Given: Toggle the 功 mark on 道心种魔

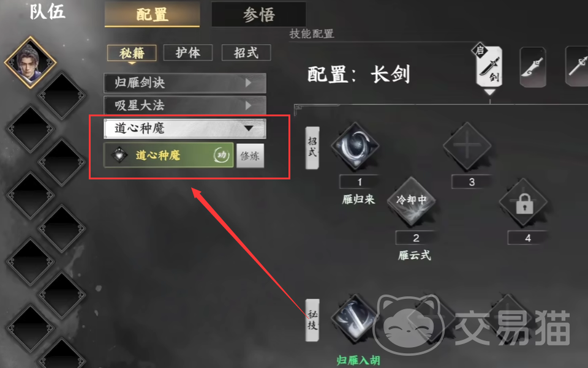Looking at the screenshot, I should [221, 155].
